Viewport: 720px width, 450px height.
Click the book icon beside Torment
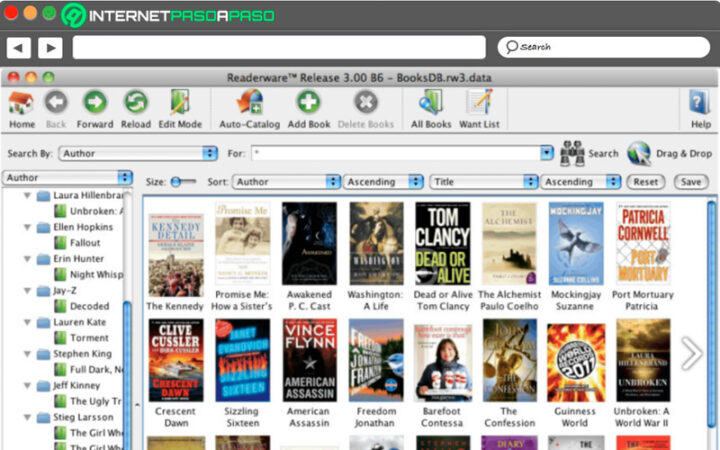coord(60,338)
